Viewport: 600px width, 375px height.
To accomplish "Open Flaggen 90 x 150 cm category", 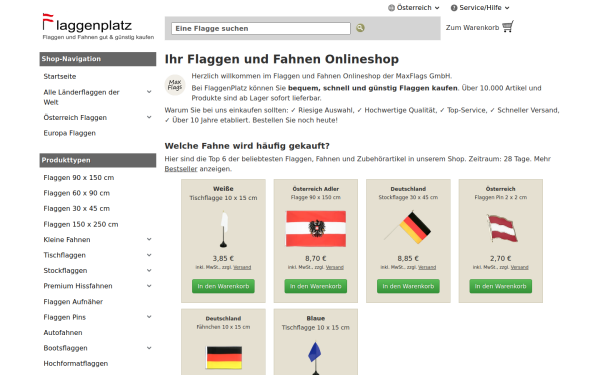I will (79, 178).
